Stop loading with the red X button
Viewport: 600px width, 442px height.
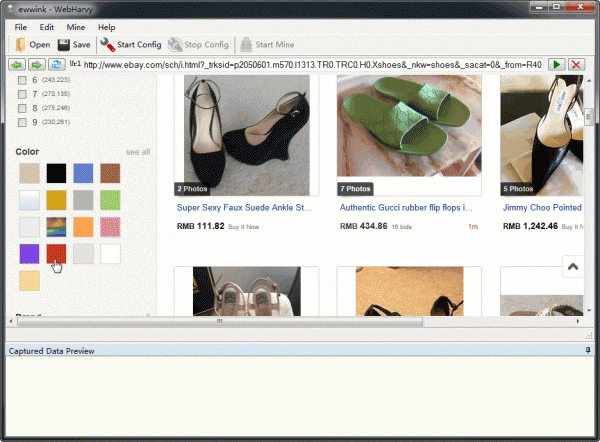576,65
